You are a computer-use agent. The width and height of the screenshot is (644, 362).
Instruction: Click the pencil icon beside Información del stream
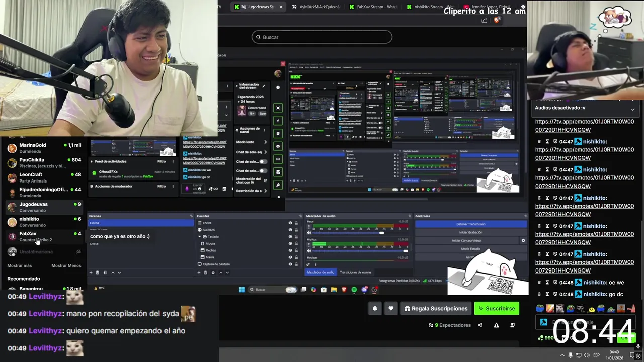click(264, 86)
